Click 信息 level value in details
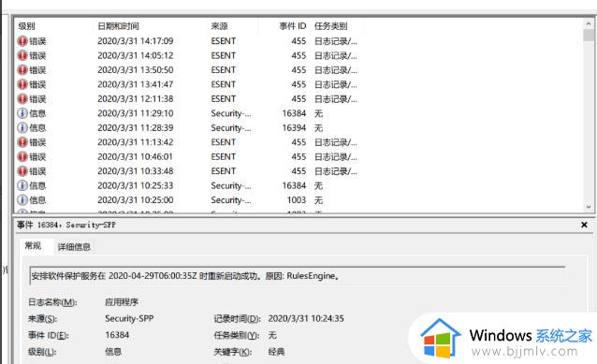597x364 pixels. point(113,351)
